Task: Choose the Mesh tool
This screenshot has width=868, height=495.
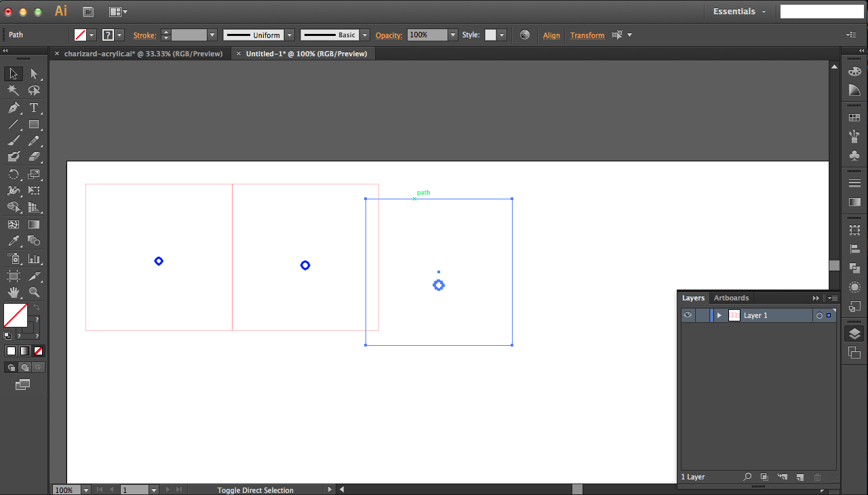Action: coord(14,224)
